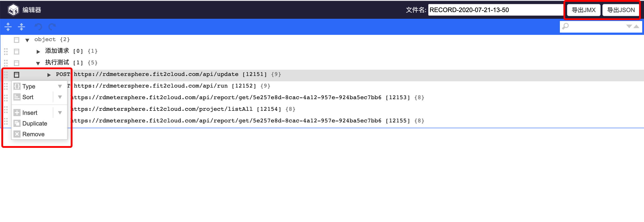Screen dimensions: 644x222
Task: Click the drag handle of 添加请求 row
Action: (x=6, y=52)
